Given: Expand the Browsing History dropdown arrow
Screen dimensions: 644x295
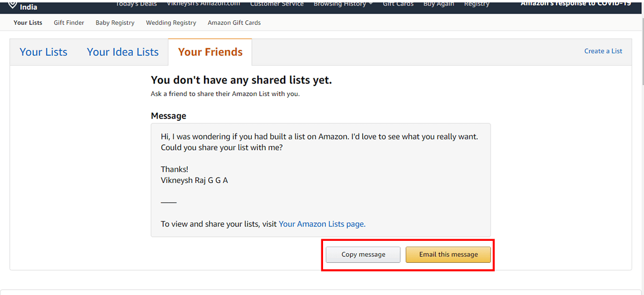Looking at the screenshot, I should 370,4.
